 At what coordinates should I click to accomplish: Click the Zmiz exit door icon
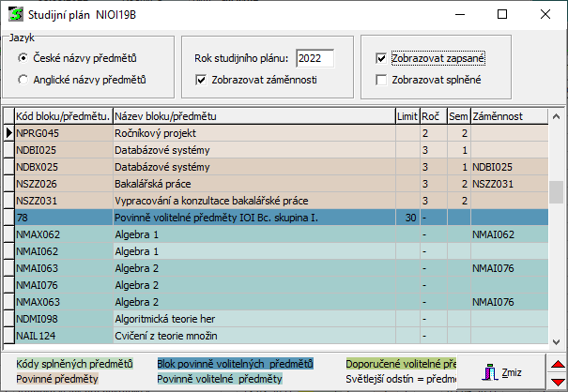tap(490, 370)
